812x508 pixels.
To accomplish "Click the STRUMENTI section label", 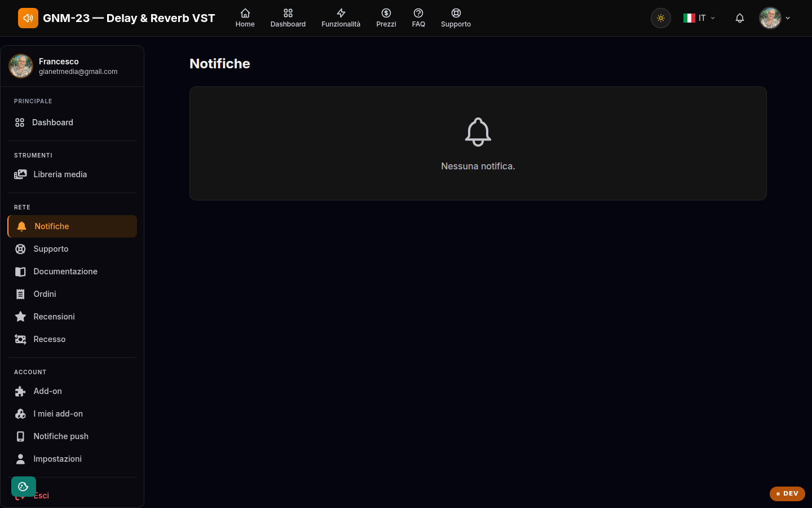I will (x=33, y=155).
